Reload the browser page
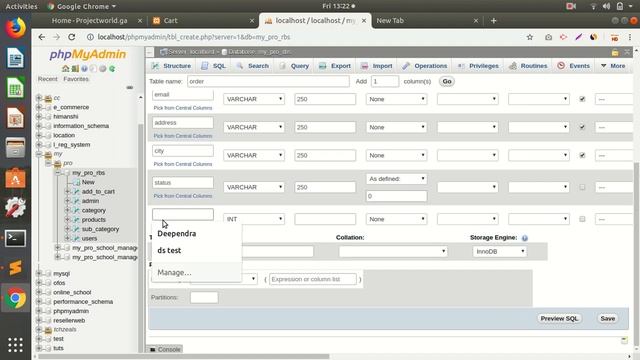This screenshot has width=640, height=360. 71,37
